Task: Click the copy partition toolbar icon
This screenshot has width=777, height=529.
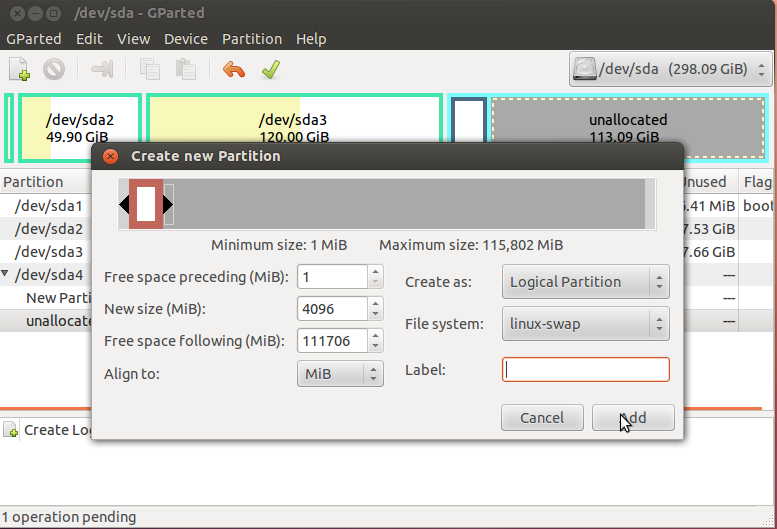Action: tap(150, 69)
